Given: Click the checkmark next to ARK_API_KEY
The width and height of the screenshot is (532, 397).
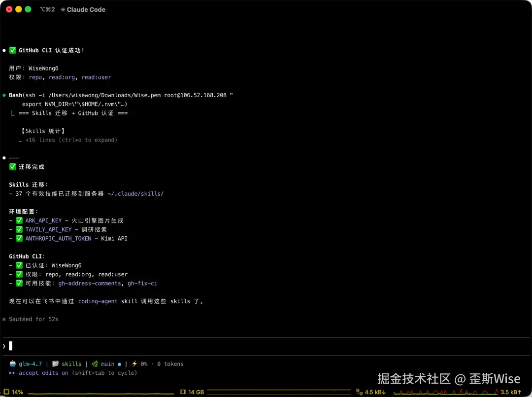Looking at the screenshot, I should (x=19, y=220).
